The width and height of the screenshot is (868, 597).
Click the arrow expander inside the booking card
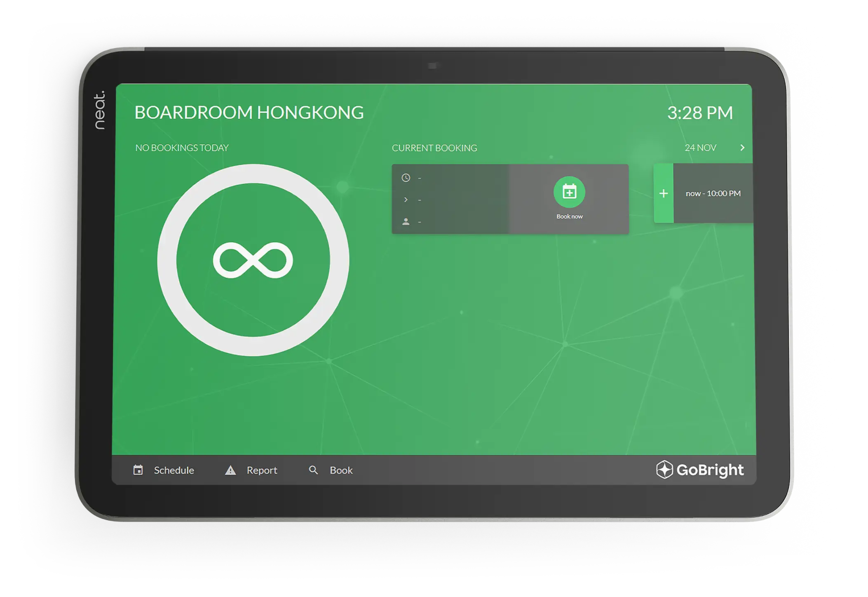tap(406, 200)
